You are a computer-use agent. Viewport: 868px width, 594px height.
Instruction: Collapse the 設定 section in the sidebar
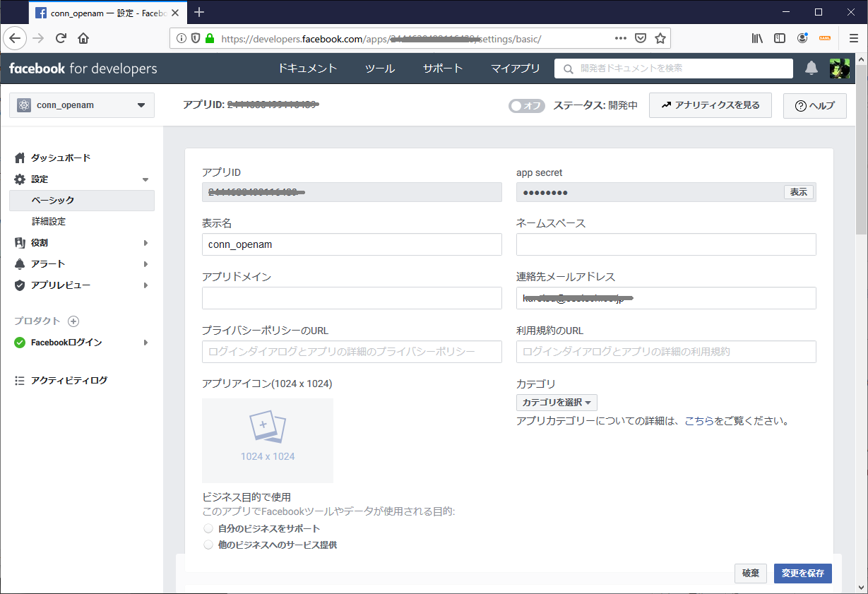coord(145,179)
